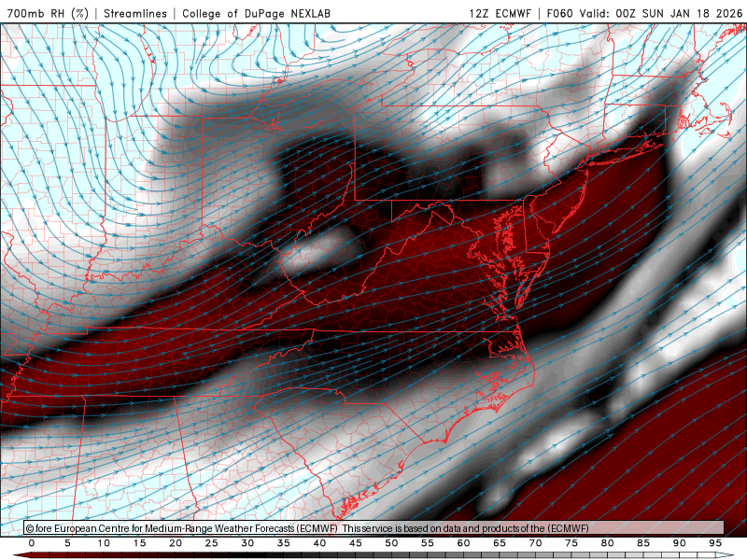Viewport: 747px width, 560px height.
Task: Click the "70" value on RH scale
Action: pyautogui.click(x=535, y=543)
